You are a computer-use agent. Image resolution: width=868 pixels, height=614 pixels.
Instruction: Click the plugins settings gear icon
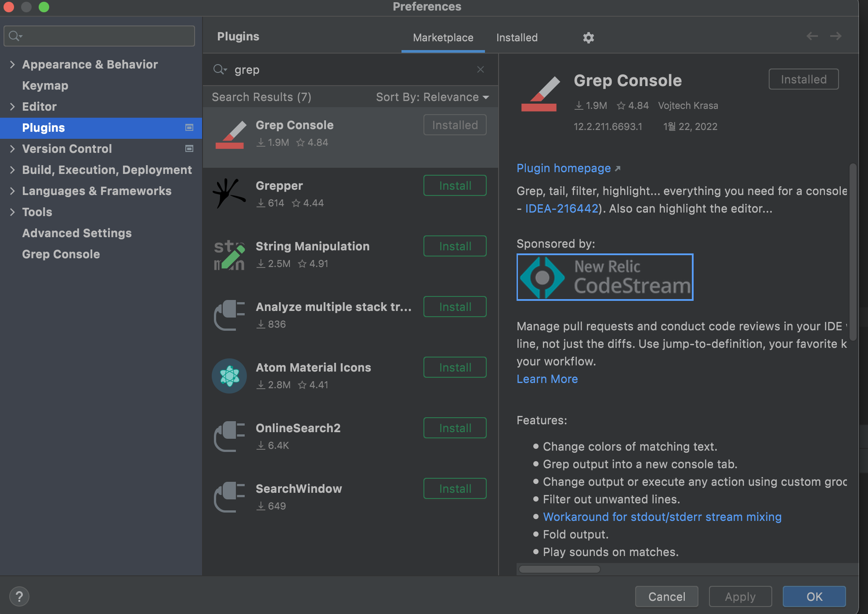click(588, 38)
